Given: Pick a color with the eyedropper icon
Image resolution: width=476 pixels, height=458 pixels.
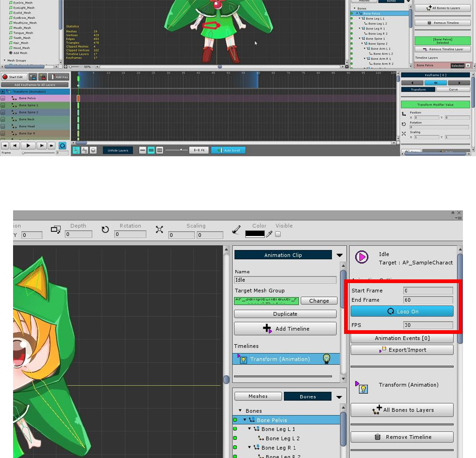Looking at the screenshot, I should [x=269, y=234].
